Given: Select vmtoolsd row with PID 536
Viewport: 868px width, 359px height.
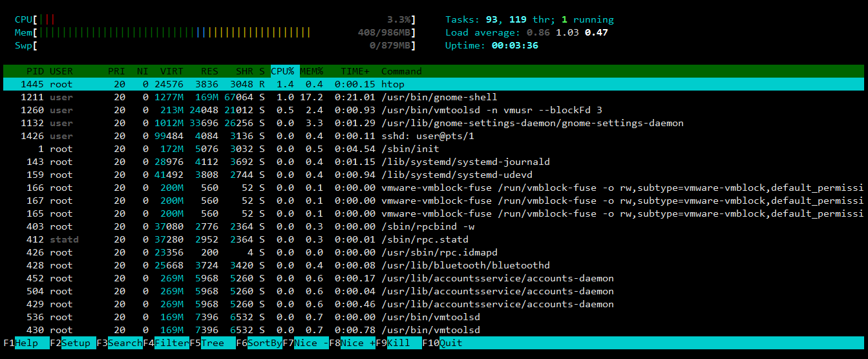Looking at the screenshot, I should click(434, 317).
